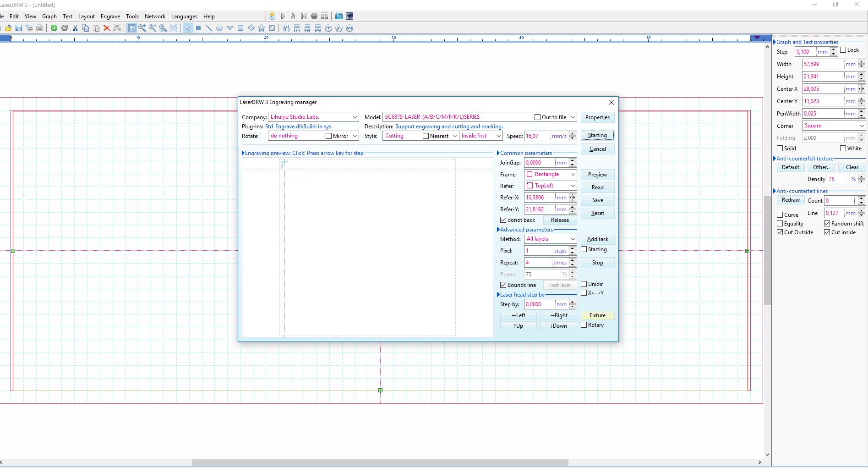
Task: Select the Star shape tool
Action: click(262, 28)
